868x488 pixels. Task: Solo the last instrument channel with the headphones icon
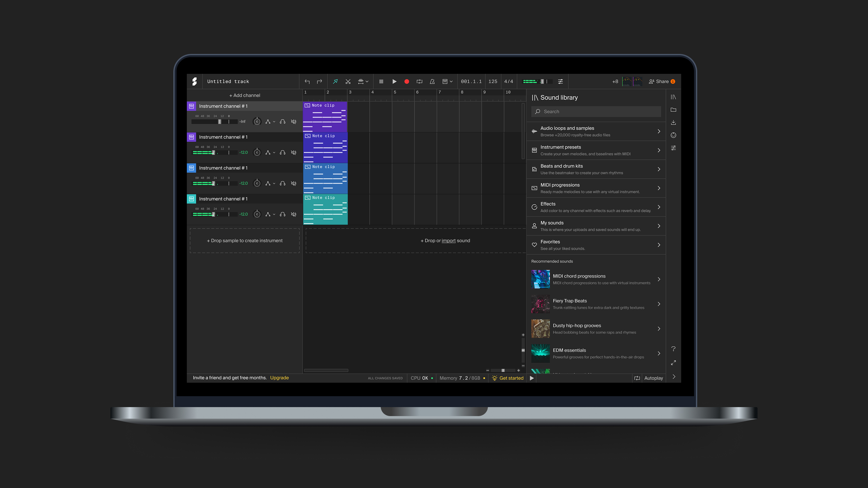click(283, 214)
